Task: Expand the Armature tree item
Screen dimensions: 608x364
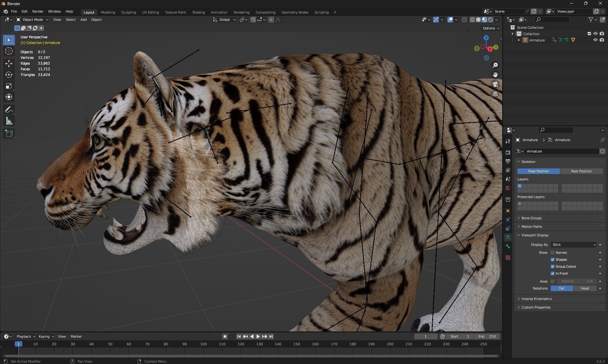Action: (519, 40)
